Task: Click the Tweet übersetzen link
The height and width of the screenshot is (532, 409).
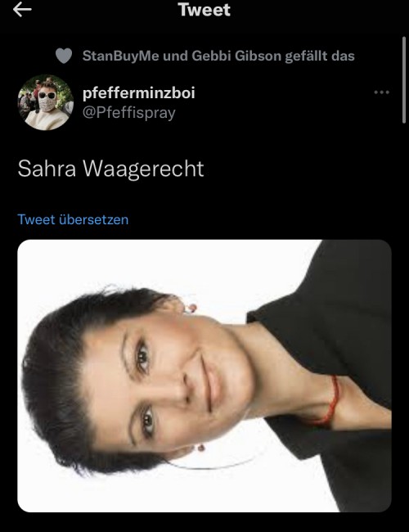Action: coord(73,219)
